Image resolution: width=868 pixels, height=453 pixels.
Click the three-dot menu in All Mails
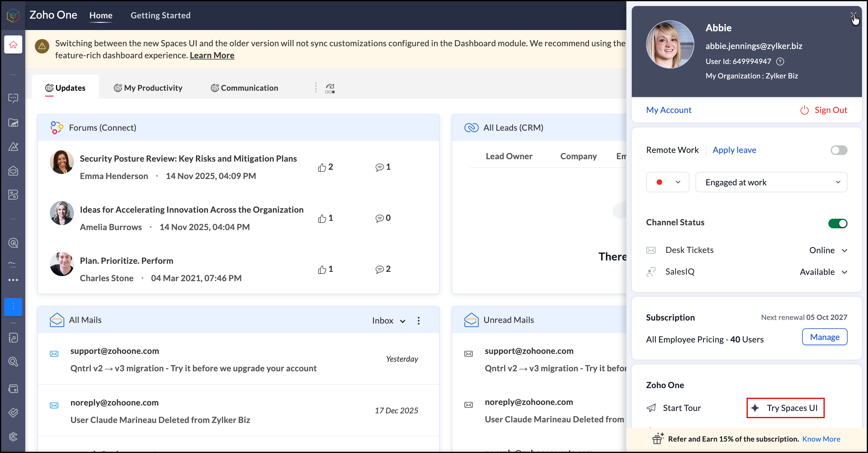[x=418, y=320]
